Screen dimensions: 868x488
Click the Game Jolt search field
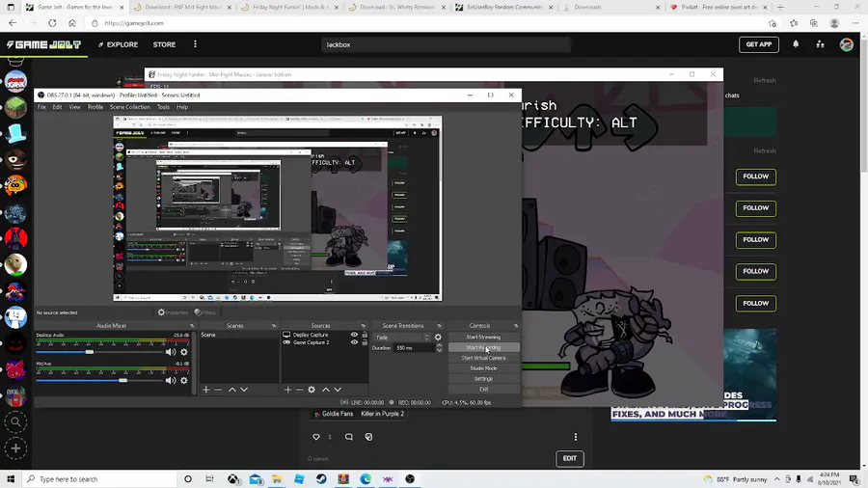tap(446, 44)
